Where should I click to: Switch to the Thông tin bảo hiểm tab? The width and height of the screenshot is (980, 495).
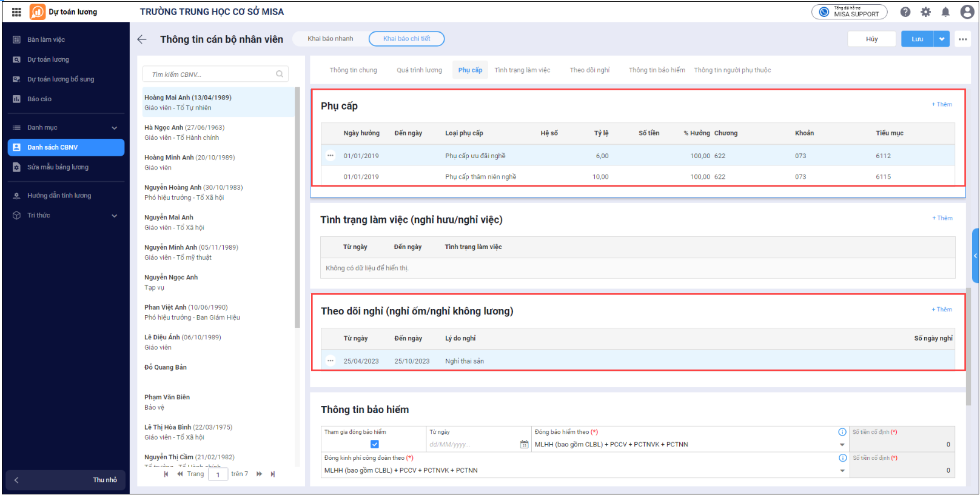[657, 70]
